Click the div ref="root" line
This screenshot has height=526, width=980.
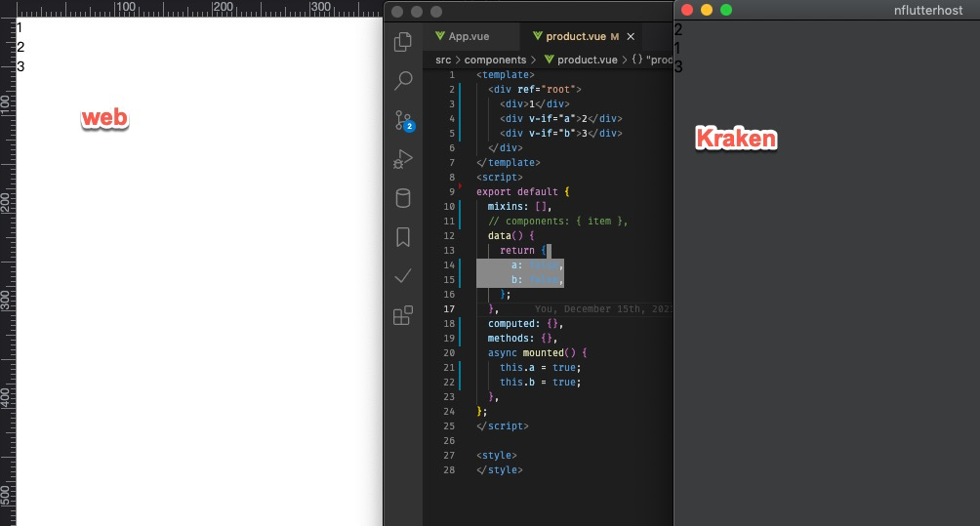pyautogui.click(x=534, y=90)
